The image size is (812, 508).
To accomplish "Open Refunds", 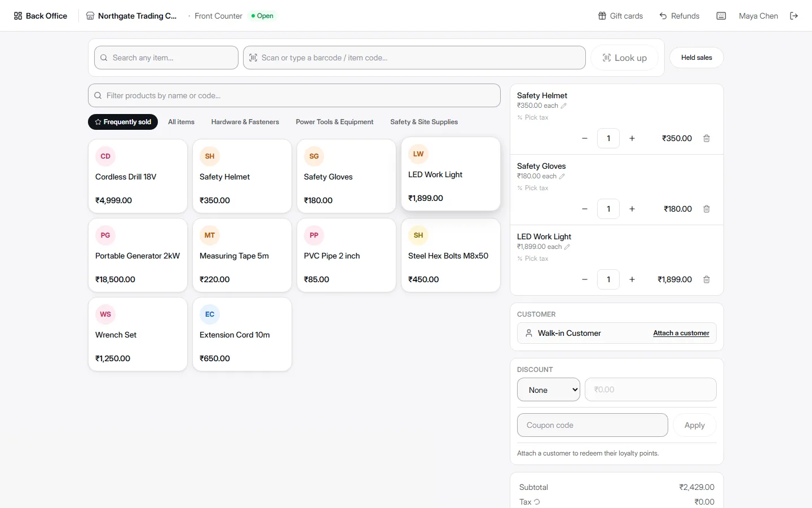I will coord(679,16).
